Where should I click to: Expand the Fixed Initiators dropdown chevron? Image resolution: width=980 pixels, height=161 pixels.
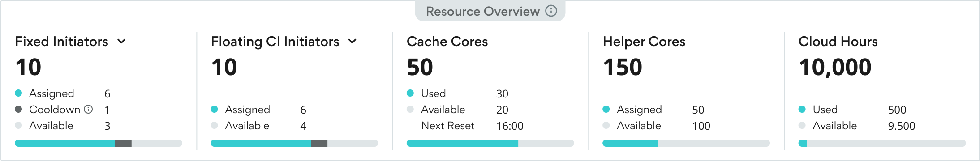121,41
